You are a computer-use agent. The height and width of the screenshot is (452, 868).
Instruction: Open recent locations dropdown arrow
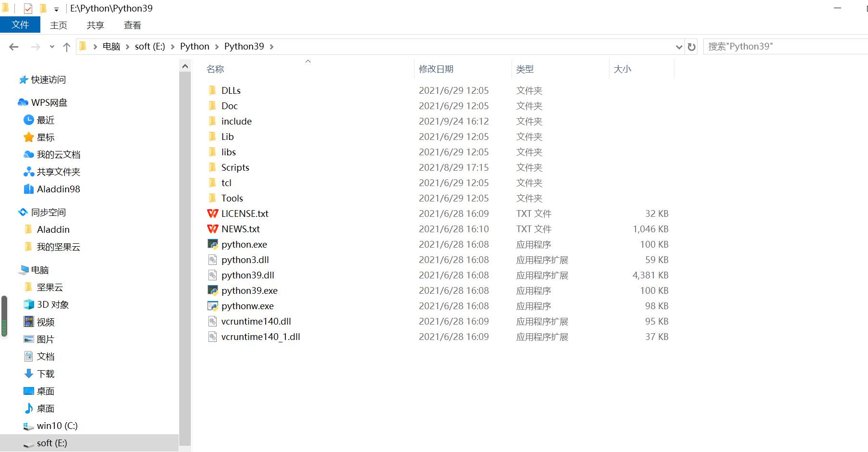52,47
